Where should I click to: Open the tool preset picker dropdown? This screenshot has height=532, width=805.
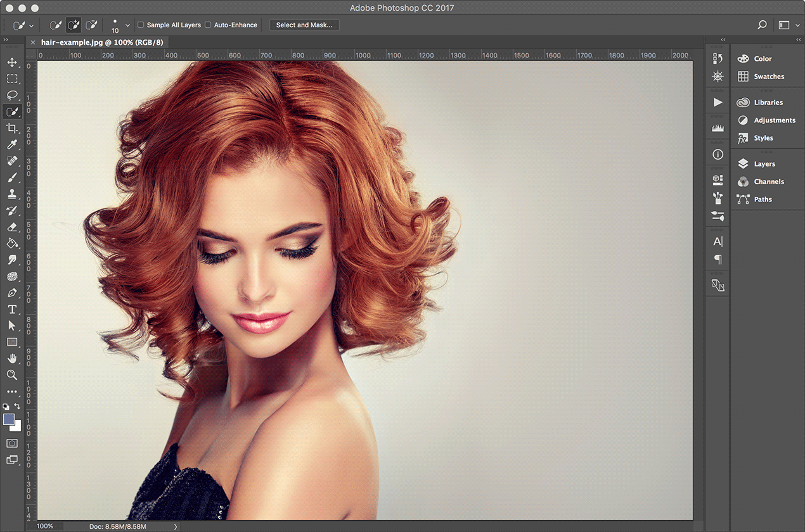[23, 25]
